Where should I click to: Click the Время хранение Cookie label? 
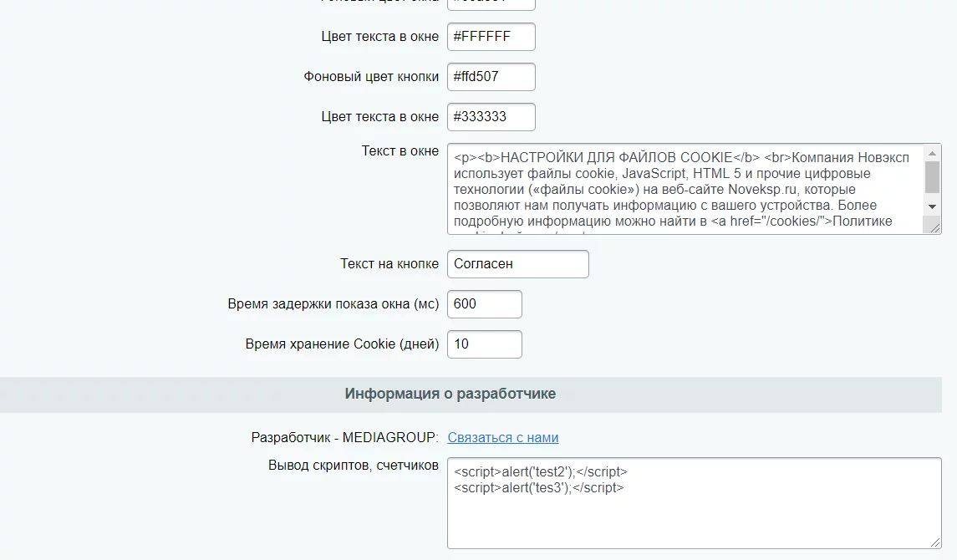coord(342,344)
